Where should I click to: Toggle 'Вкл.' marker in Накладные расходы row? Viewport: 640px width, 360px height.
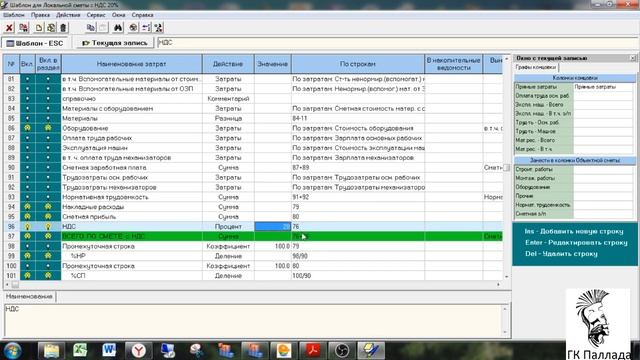click(x=27, y=207)
